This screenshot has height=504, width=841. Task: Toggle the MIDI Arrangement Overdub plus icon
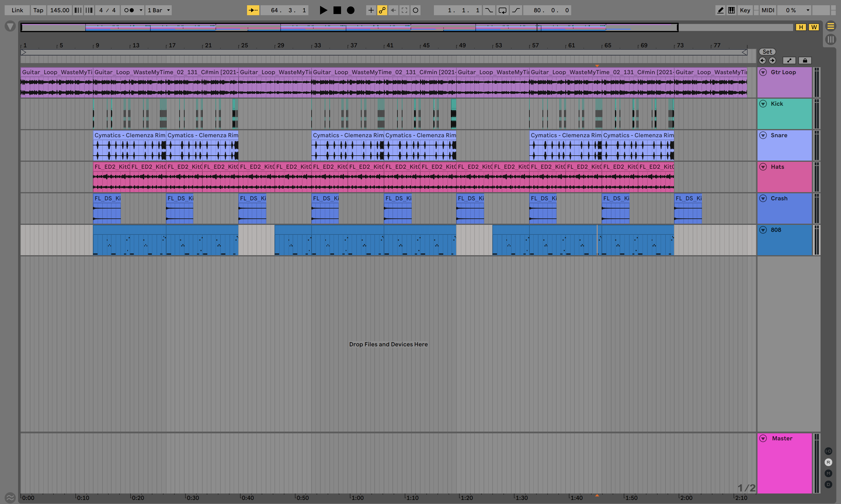[371, 10]
